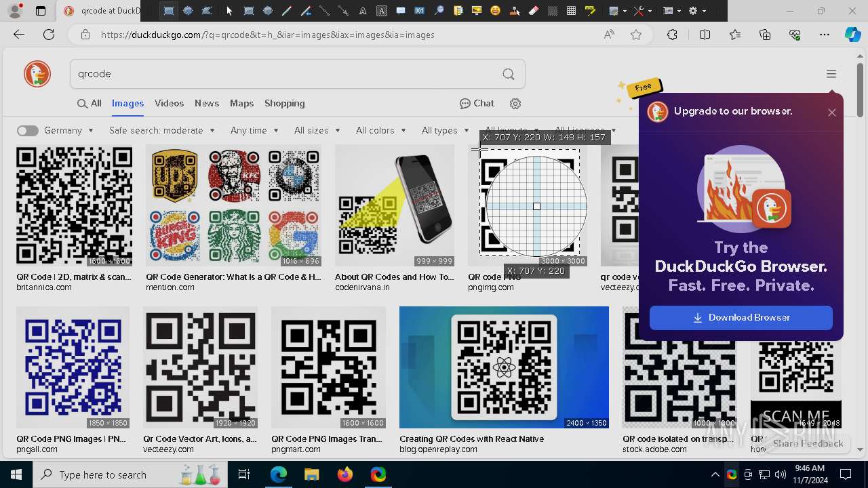Select the rectangular region capture tool
868x488 pixels.
pos(169,11)
